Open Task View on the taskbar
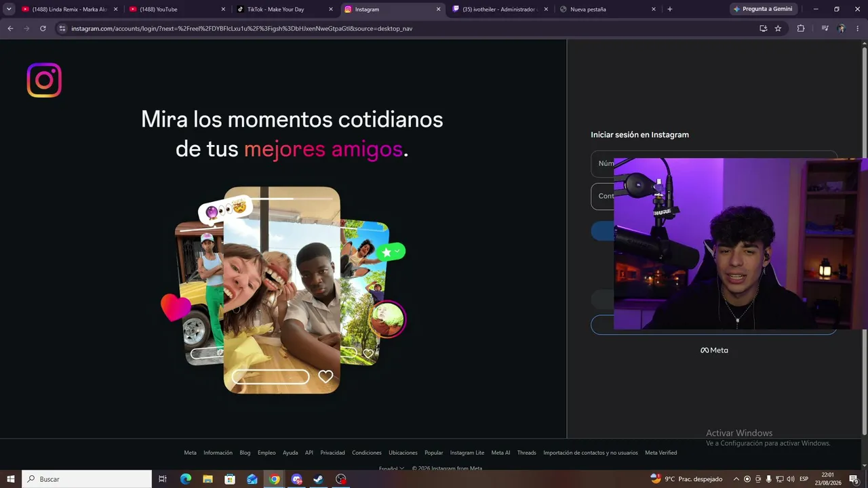Image resolution: width=868 pixels, height=488 pixels. (162, 479)
